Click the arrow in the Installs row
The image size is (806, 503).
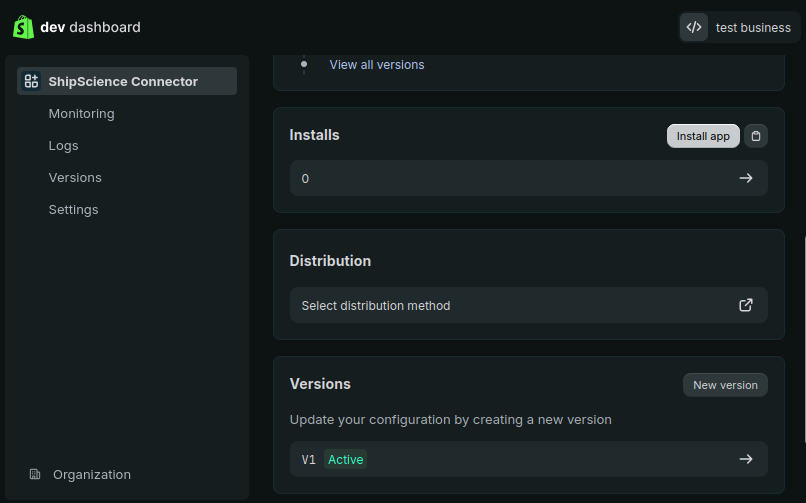coord(746,178)
